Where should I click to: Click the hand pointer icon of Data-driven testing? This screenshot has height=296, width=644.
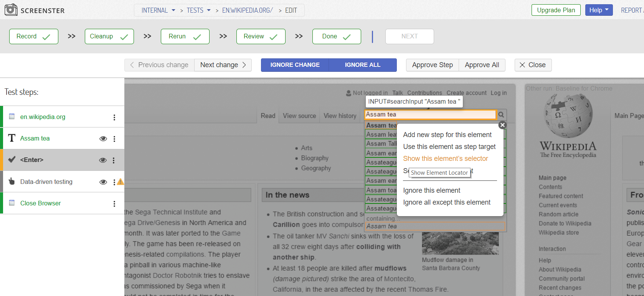[x=12, y=181]
